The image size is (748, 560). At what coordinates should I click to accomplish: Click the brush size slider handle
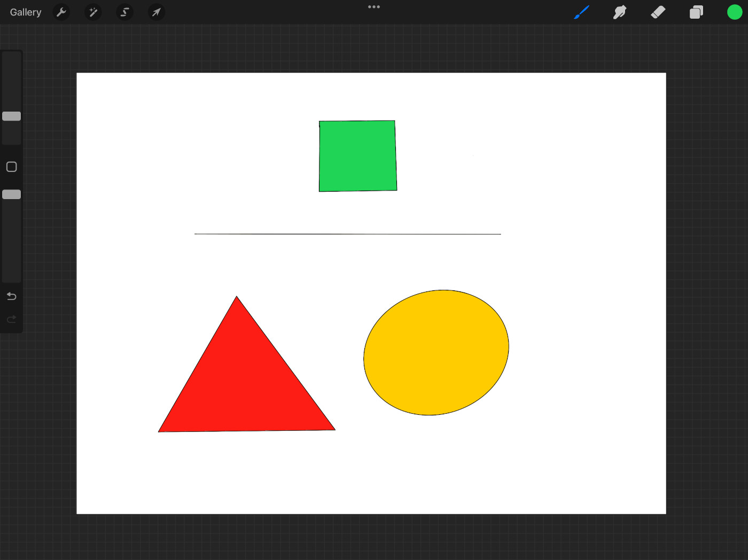pos(12,116)
